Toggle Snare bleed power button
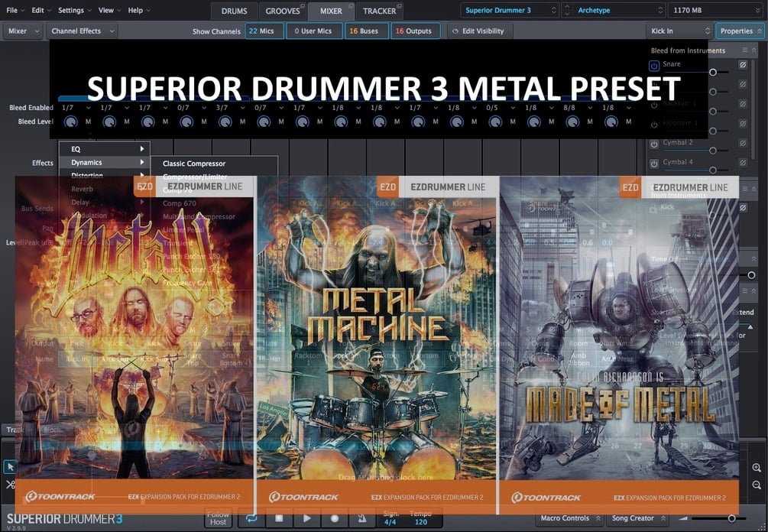Image resolution: width=768 pixels, height=532 pixels. [x=654, y=66]
